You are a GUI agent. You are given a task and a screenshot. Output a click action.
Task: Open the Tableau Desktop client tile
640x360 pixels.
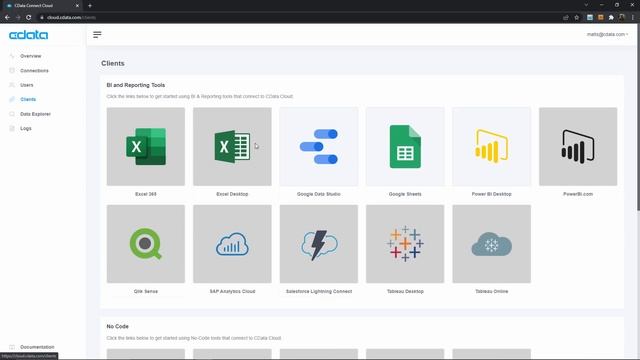(x=405, y=244)
